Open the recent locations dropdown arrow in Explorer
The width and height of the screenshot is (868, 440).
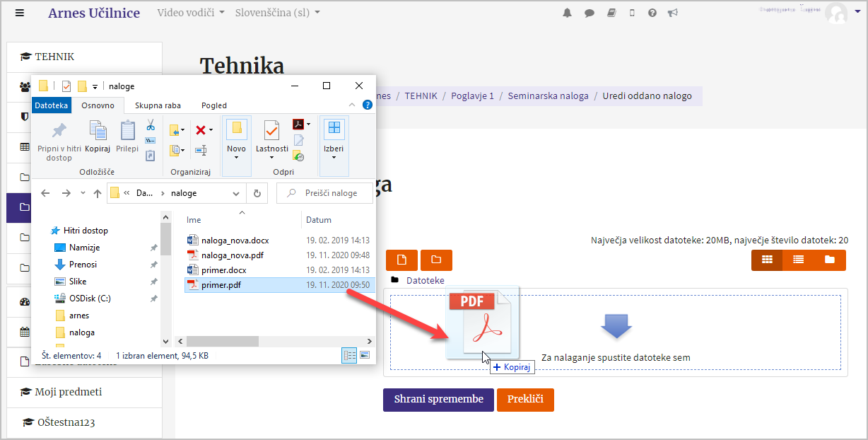point(83,193)
